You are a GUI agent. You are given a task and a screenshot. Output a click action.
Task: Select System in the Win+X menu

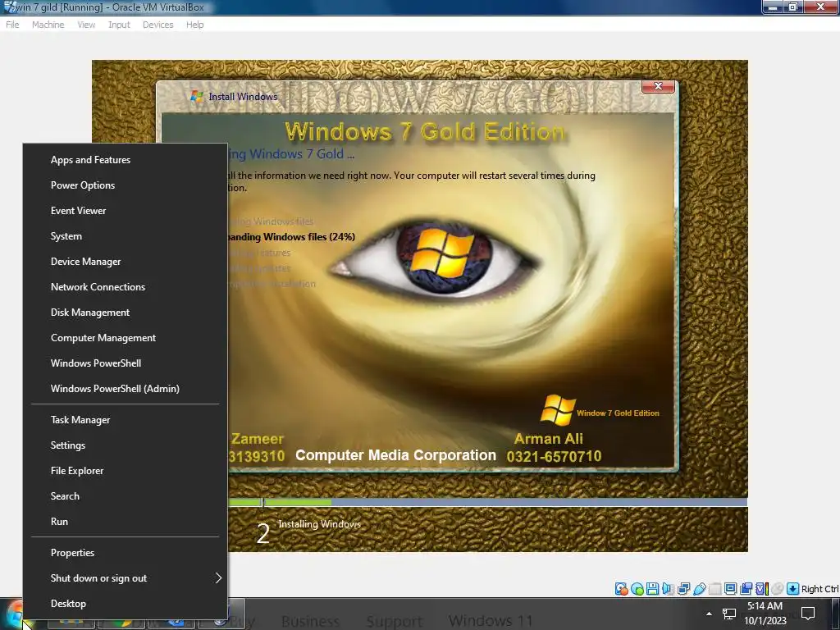point(126,236)
